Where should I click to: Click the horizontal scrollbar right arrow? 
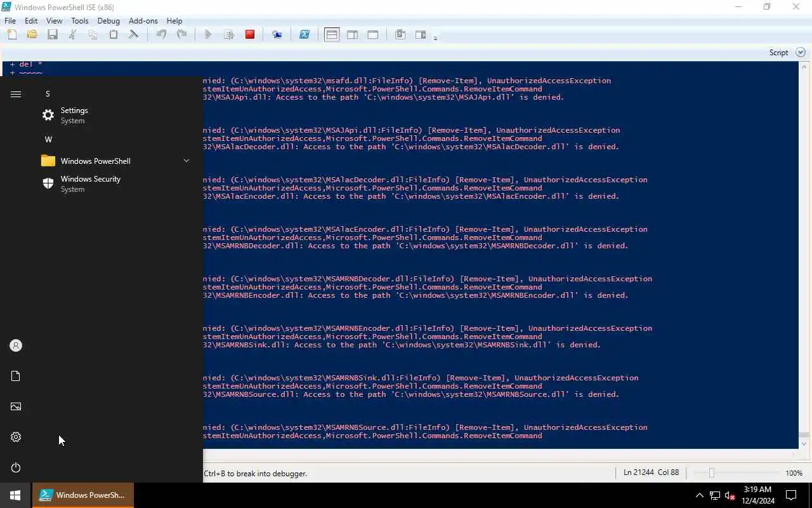[x=794, y=454]
